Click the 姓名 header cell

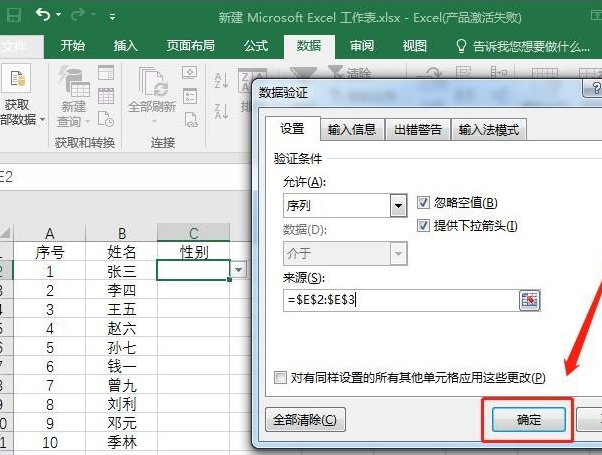[121, 252]
